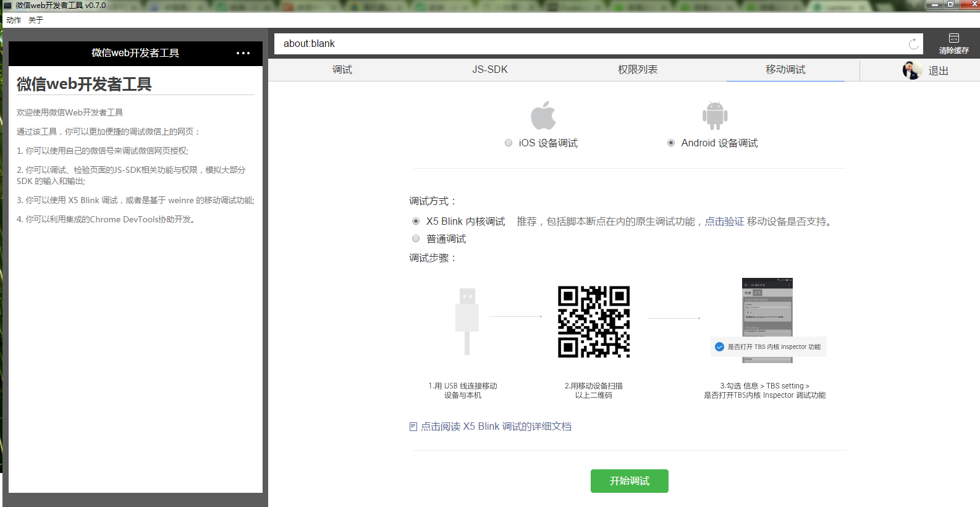980x507 pixels.
Task: Click step text 1.用 USB 线连接移动设备与本机
Action: pyautogui.click(x=463, y=390)
